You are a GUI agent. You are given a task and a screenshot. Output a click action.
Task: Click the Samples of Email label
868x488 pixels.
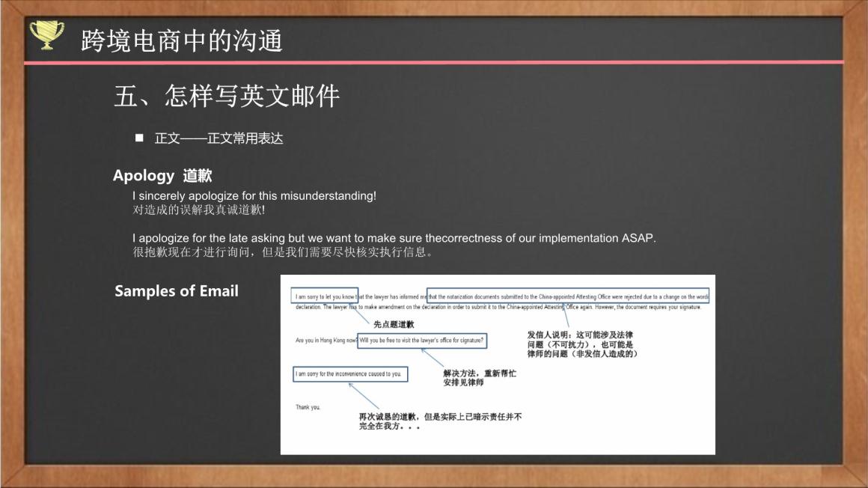177,291
